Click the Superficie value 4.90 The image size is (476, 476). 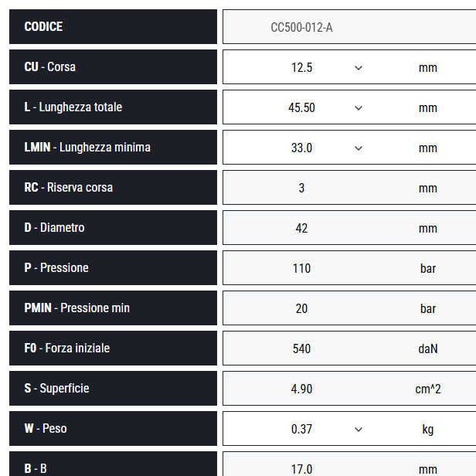point(301,389)
